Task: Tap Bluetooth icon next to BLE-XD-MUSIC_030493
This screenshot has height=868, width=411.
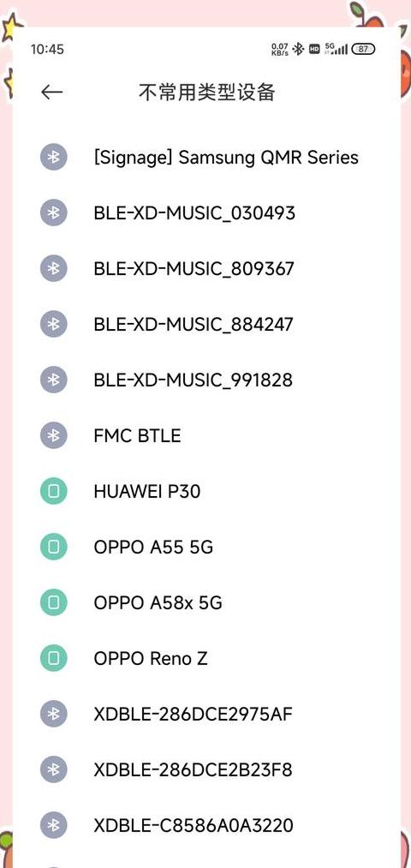Action: coord(54,213)
